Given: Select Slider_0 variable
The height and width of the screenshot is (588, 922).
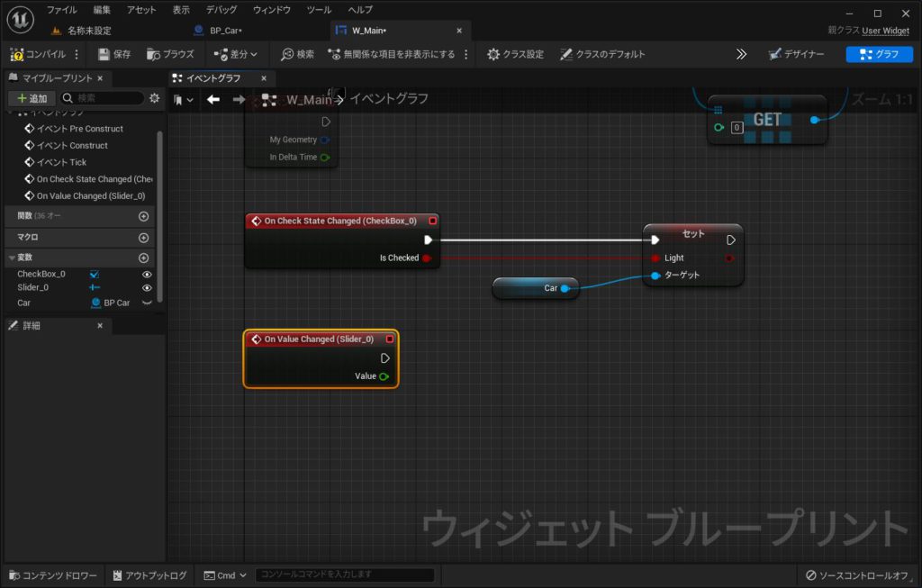Looking at the screenshot, I should (x=33, y=287).
